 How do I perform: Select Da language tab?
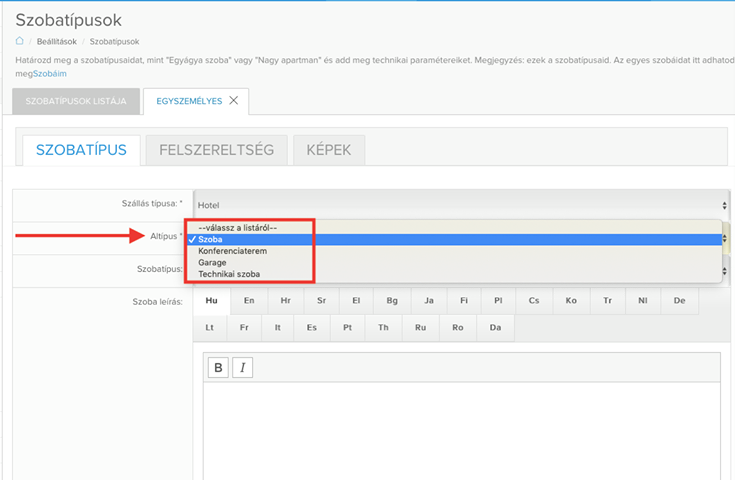[495, 328]
